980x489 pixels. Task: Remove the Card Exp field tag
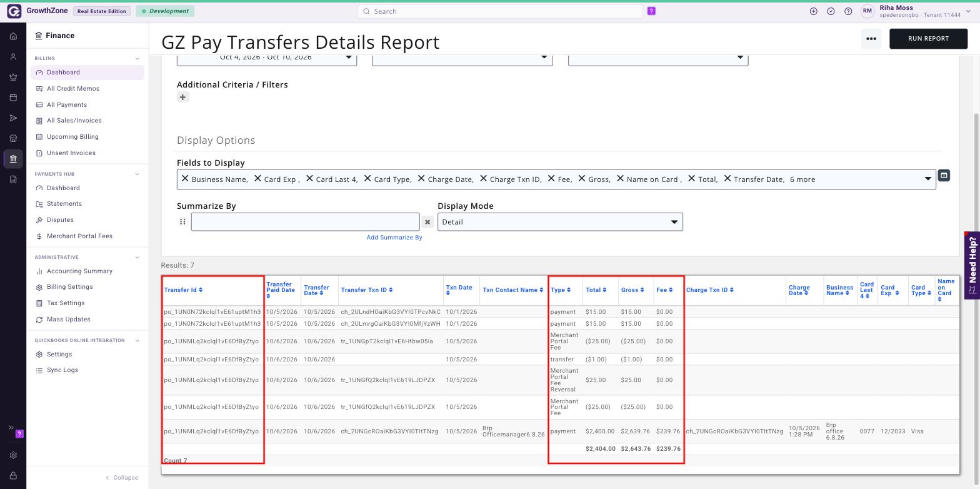point(257,179)
